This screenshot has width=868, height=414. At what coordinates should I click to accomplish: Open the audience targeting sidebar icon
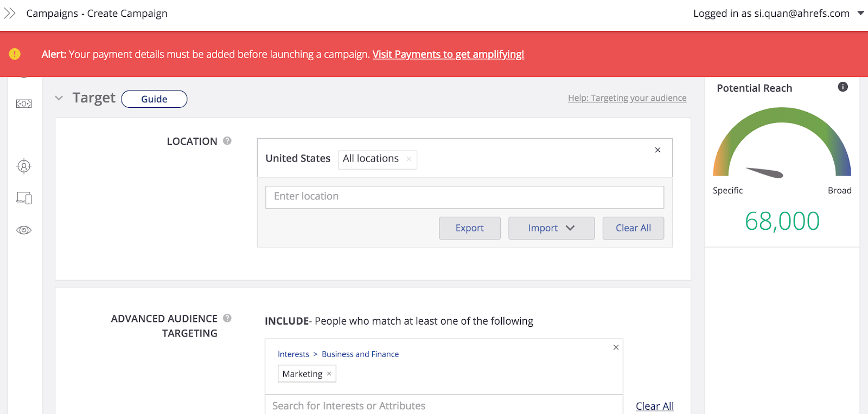point(24,166)
